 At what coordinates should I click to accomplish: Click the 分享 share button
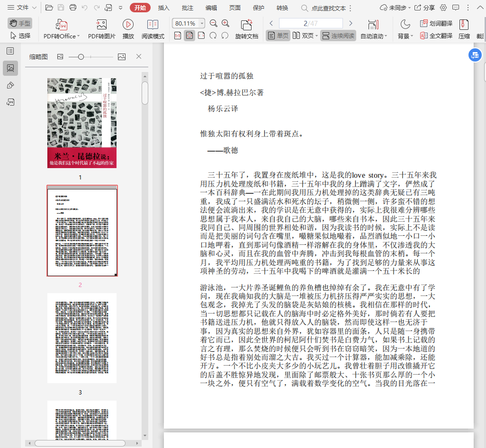tap(424, 8)
